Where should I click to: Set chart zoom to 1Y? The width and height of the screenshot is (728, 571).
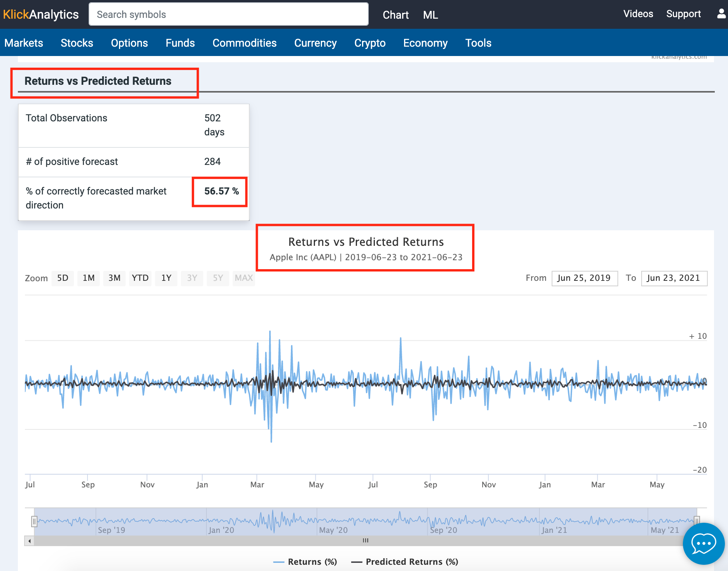(166, 278)
